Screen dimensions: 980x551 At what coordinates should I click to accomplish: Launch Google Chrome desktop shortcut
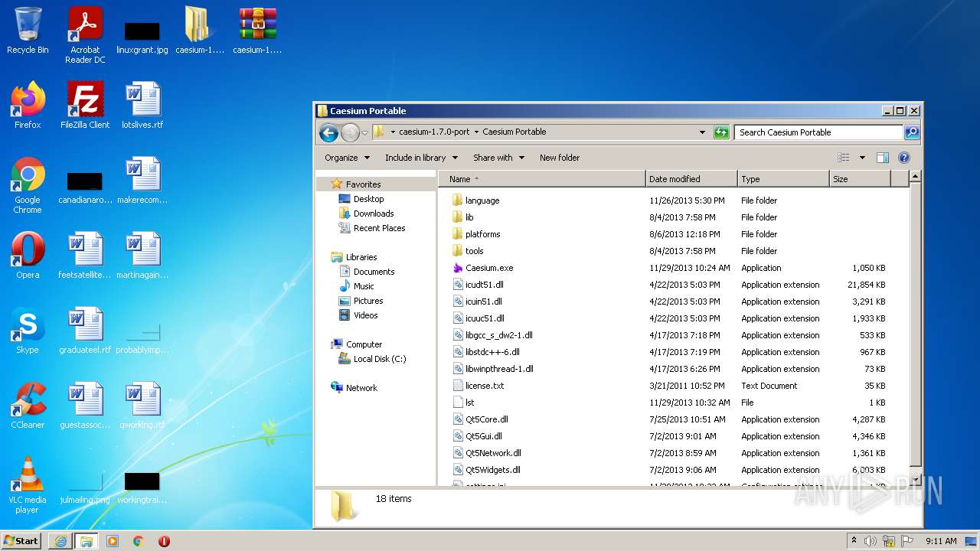click(28, 185)
